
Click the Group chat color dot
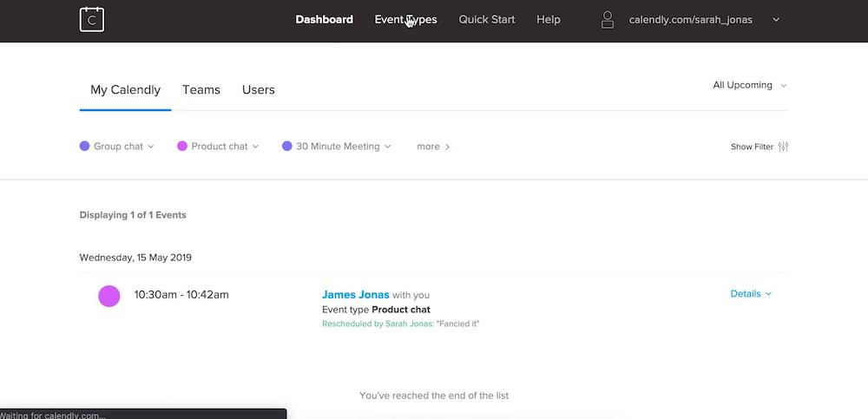[x=85, y=146]
